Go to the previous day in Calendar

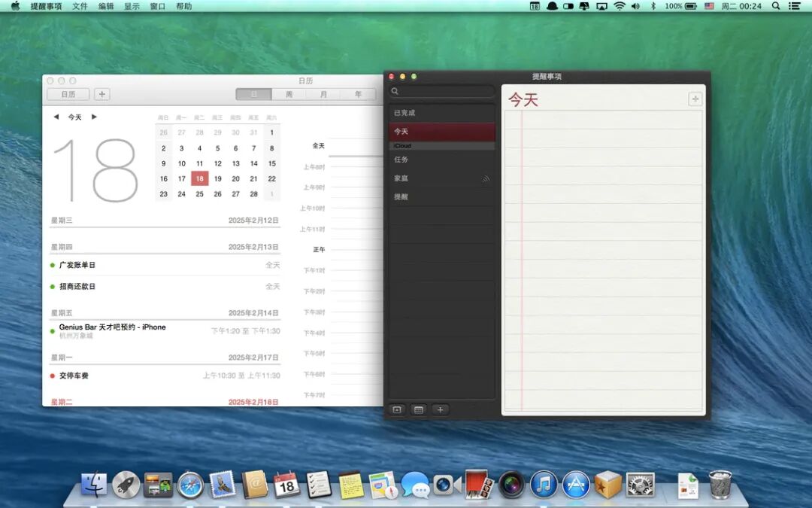pyautogui.click(x=56, y=117)
